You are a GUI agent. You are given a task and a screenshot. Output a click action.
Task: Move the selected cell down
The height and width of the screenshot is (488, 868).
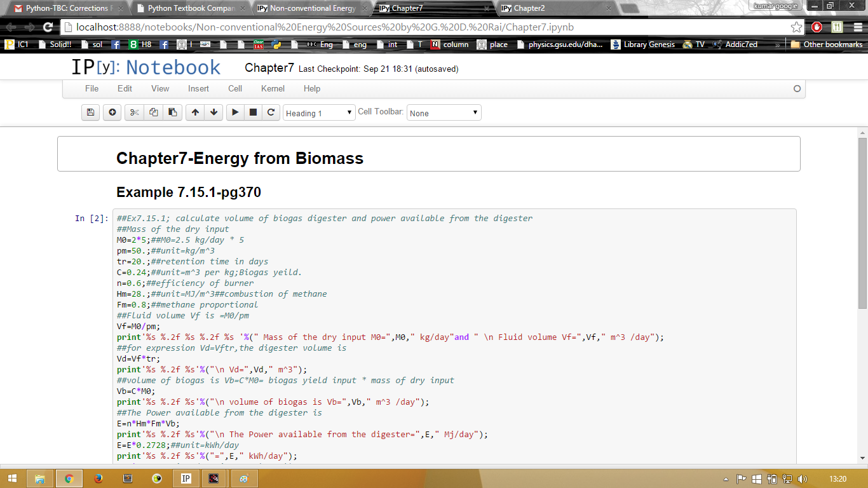coord(214,112)
